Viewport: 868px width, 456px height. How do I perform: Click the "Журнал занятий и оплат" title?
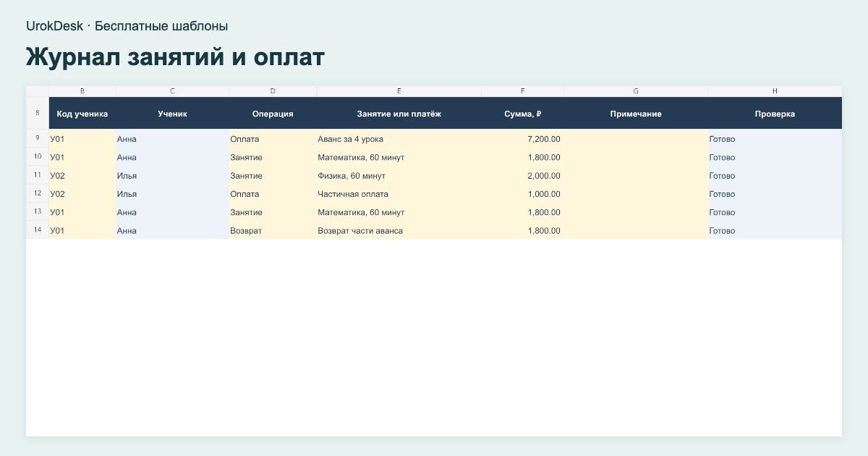[x=176, y=57]
